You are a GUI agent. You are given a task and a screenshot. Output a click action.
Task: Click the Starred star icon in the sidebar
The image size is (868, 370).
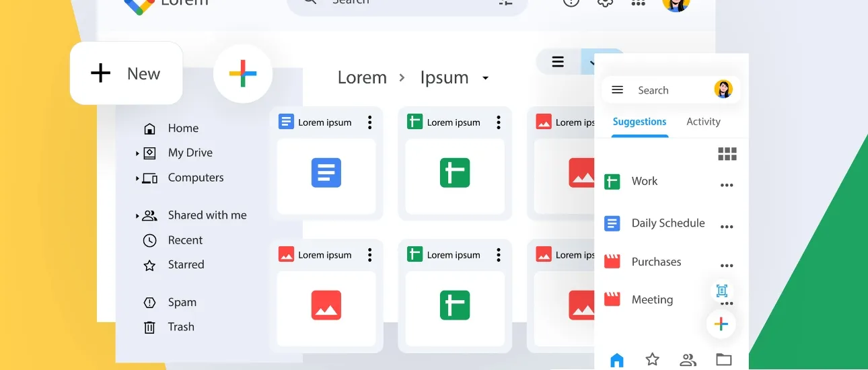tap(150, 265)
